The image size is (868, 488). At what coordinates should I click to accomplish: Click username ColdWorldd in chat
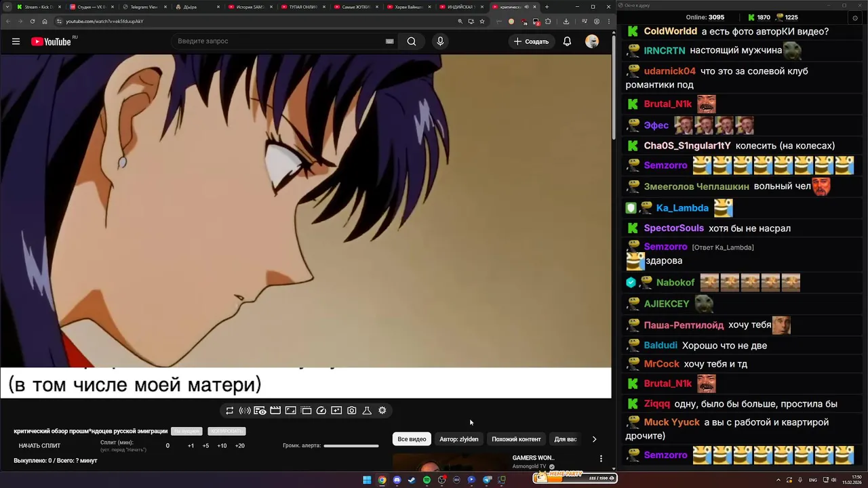click(670, 31)
